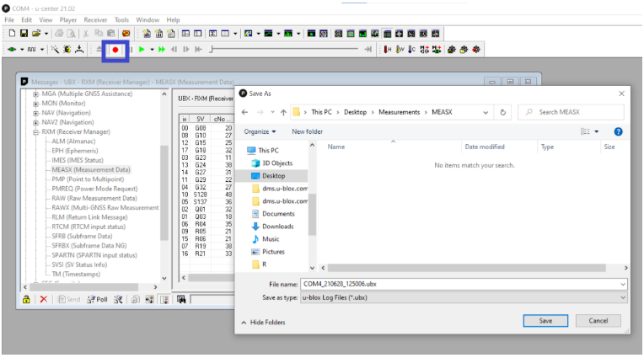Click the Up one level arrow in Save As
Viewport: 644px width, 358px height.
(x=283, y=112)
